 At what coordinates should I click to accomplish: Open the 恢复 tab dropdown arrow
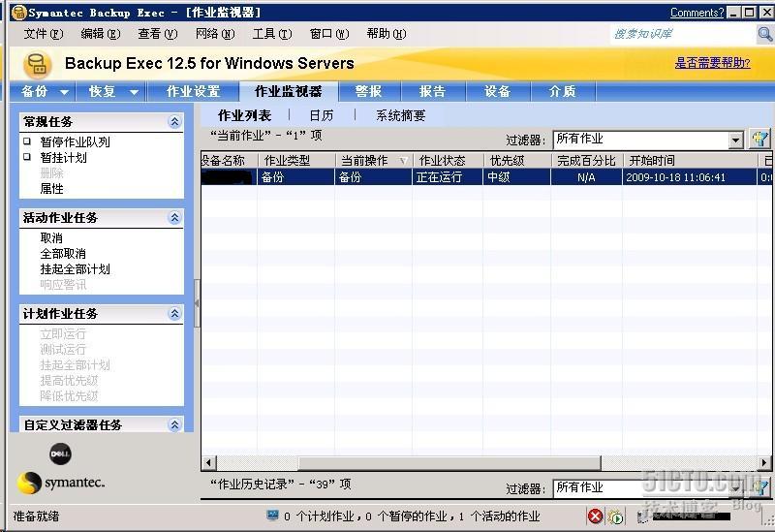[134, 92]
